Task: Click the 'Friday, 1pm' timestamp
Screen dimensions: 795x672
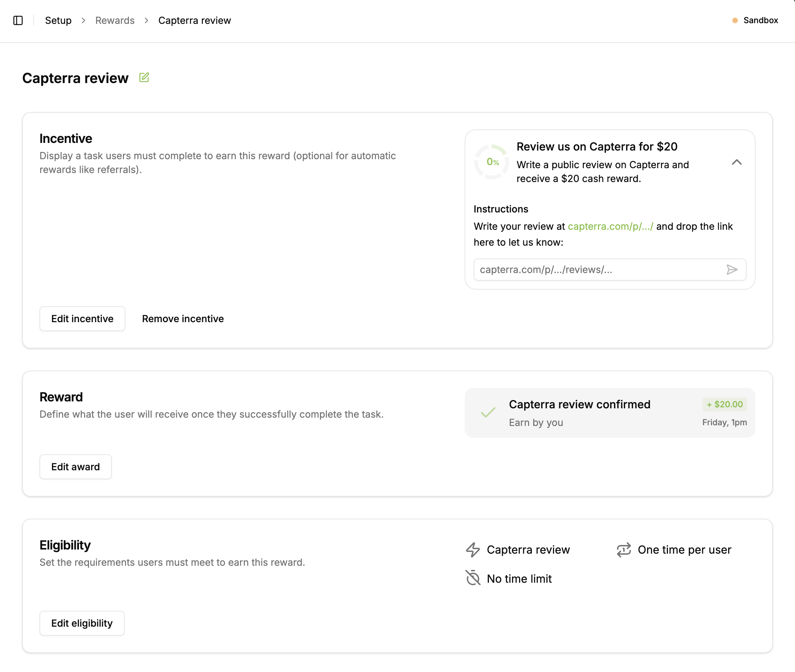Action: pyautogui.click(x=724, y=423)
